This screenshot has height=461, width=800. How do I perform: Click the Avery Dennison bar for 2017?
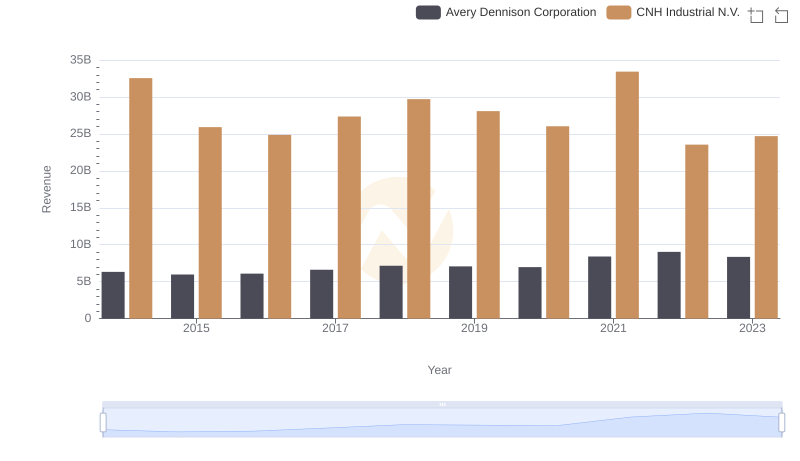pos(321,294)
